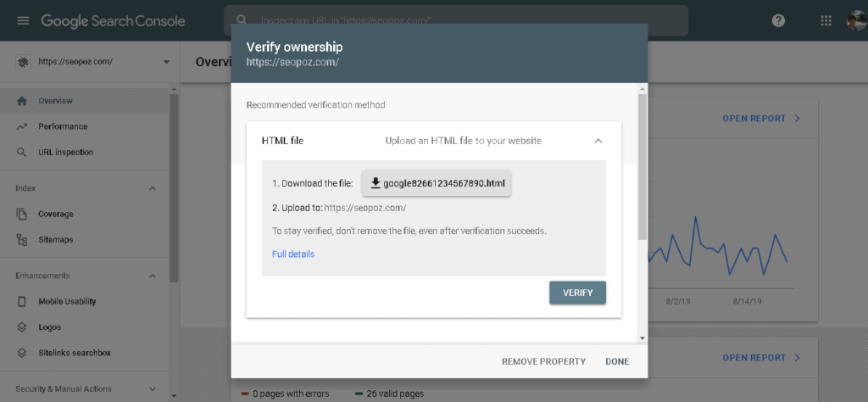The image size is (868, 402).
Task: Expand Security & Manual Actions section
Action: tap(153, 389)
